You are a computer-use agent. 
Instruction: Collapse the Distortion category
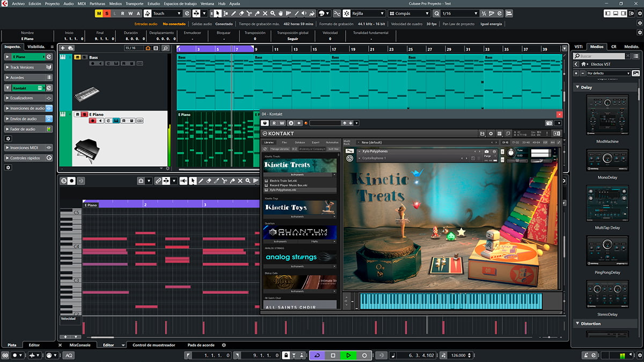[x=577, y=324]
